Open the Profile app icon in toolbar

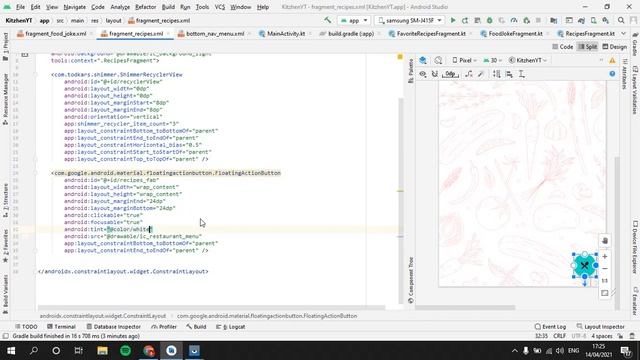click(514, 20)
